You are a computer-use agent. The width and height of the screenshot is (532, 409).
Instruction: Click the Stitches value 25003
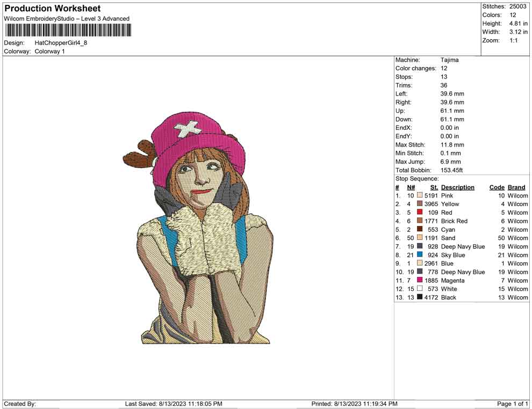[x=517, y=6]
